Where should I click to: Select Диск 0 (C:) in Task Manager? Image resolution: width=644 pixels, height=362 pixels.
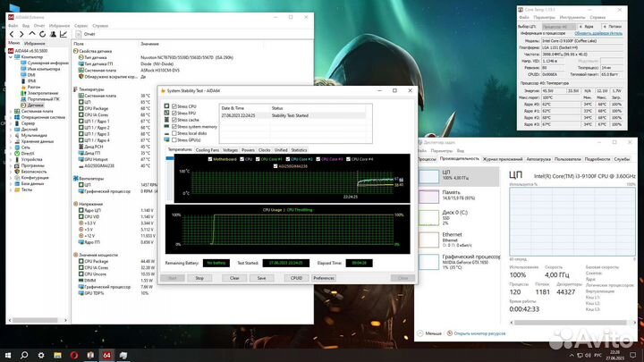(x=458, y=217)
